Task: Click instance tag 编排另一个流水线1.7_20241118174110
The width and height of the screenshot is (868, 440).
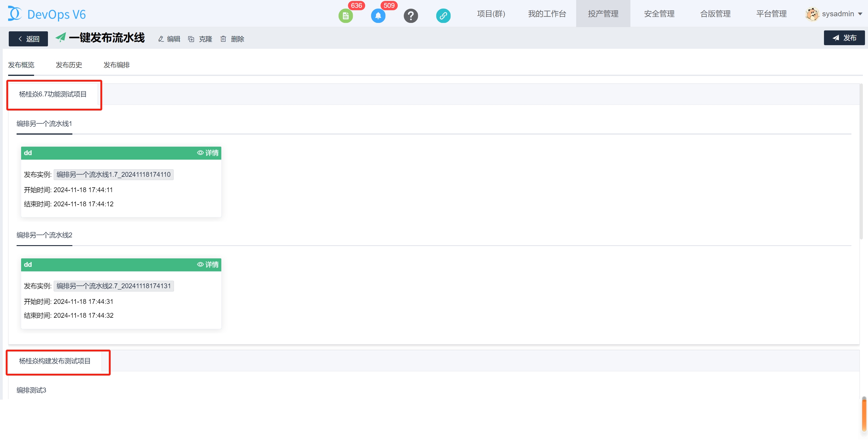Action: 114,174
